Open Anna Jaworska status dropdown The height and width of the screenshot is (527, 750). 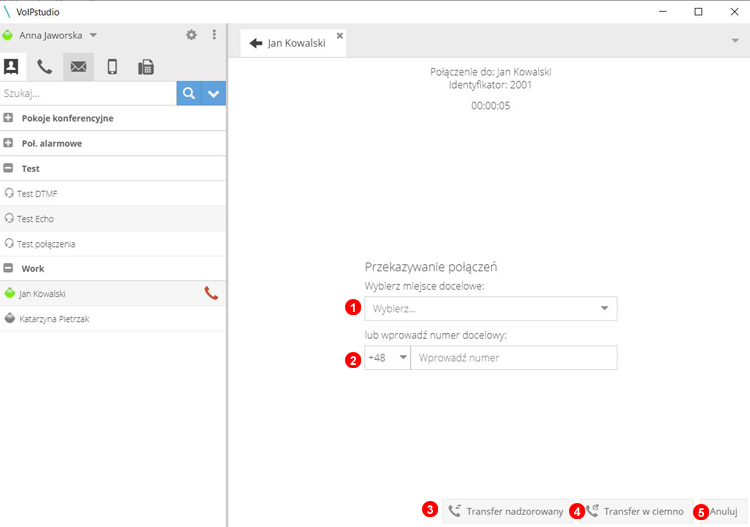(93, 35)
